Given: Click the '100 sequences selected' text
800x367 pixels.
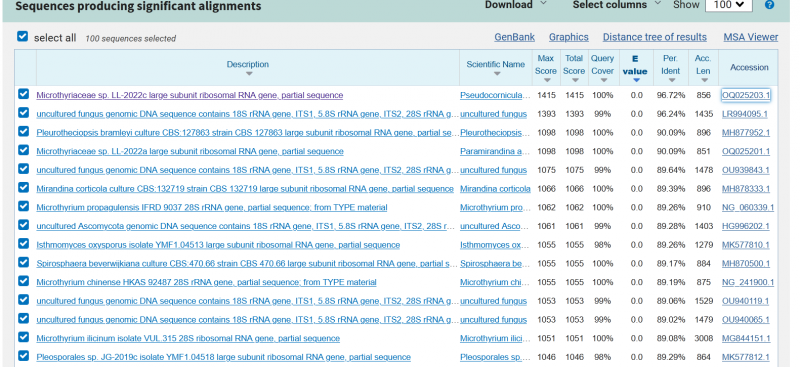Looking at the screenshot, I should (x=131, y=38).
